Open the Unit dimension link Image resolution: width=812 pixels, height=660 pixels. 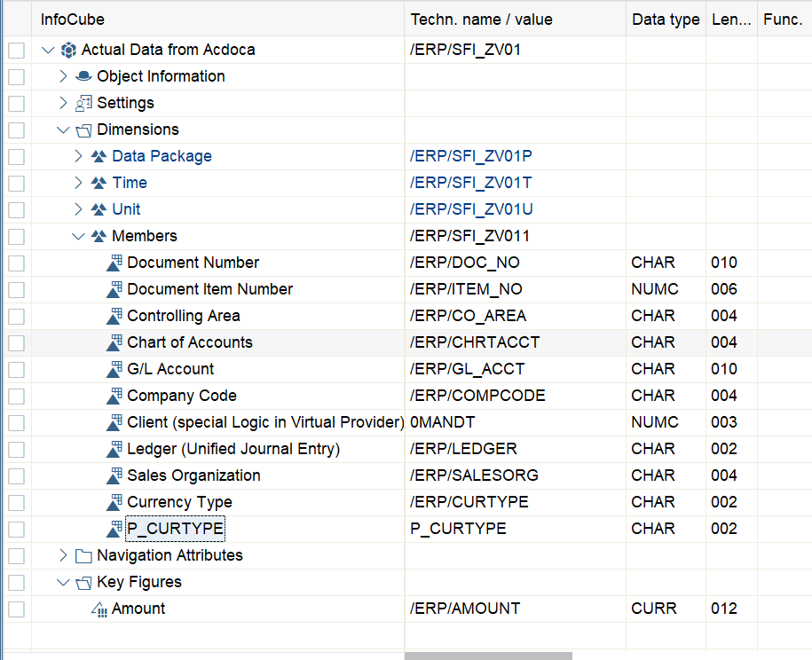pyautogui.click(x=126, y=209)
